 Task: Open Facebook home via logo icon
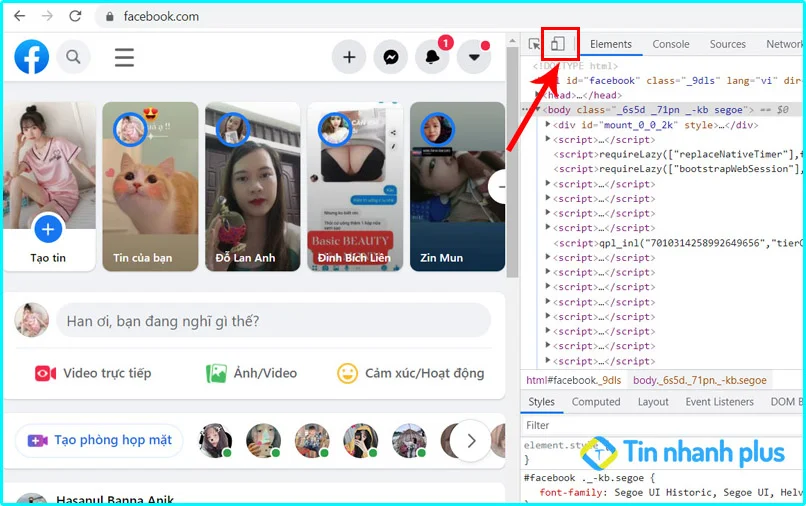(32, 57)
